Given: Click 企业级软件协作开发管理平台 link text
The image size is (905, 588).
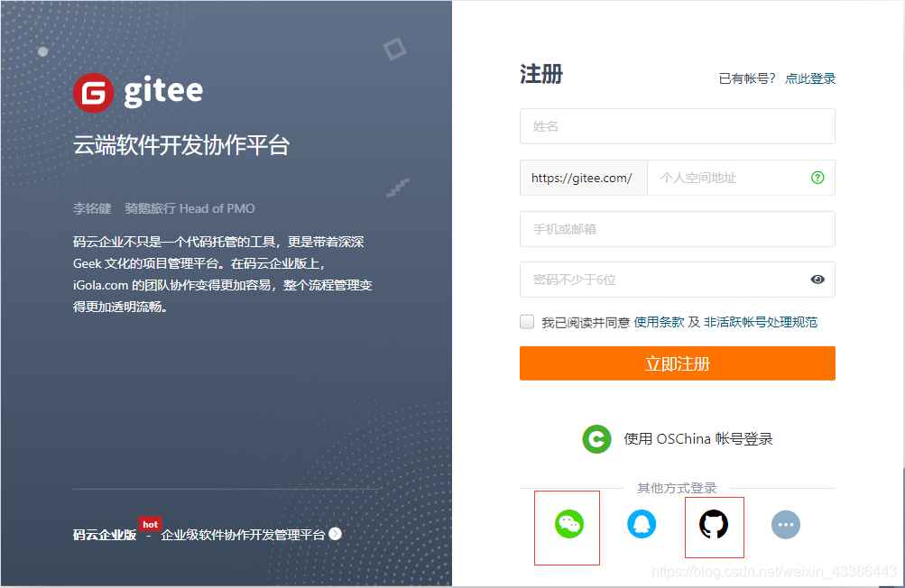Looking at the screenshot, I should pos(243,535).
